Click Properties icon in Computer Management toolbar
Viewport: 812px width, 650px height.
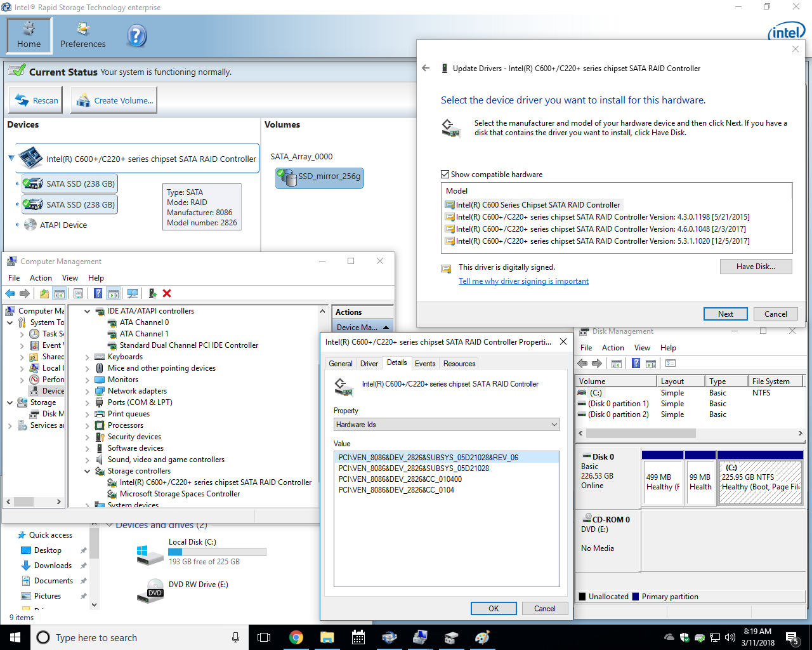[x=78, y=293]
